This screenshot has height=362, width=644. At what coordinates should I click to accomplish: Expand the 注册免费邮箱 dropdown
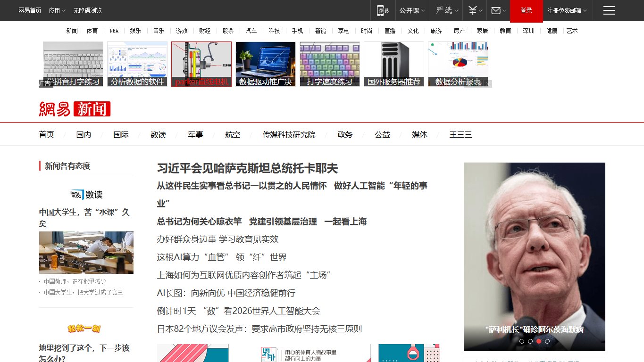click(x=567, y=10)
